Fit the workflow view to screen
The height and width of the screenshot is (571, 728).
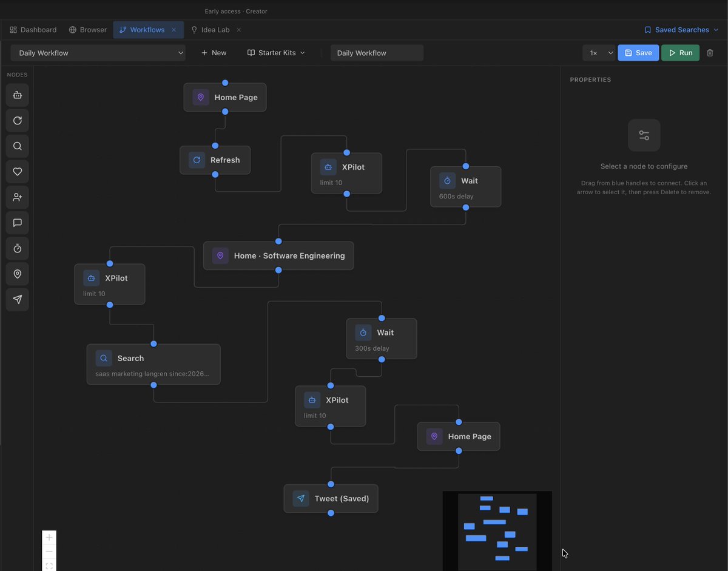click(49, 566)
